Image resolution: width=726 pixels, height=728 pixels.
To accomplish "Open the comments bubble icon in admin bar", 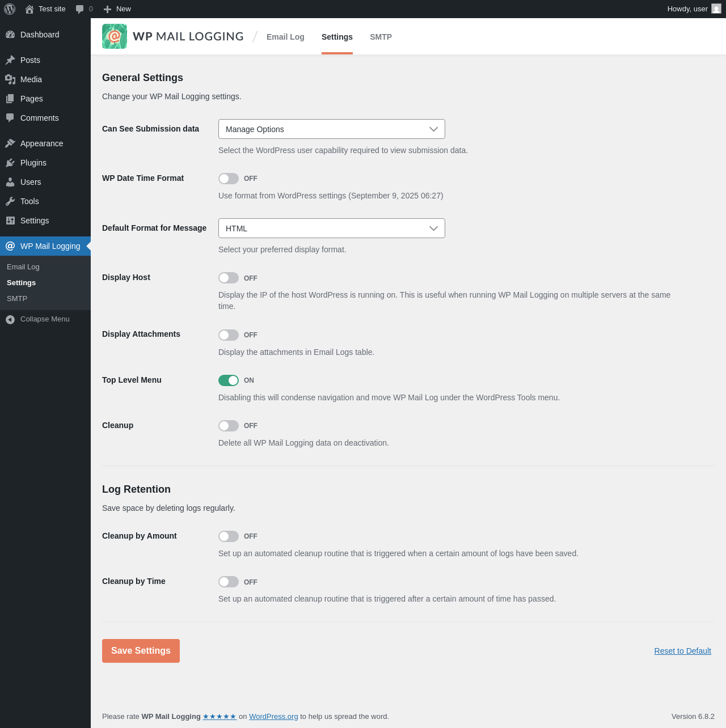I will 80,9.
